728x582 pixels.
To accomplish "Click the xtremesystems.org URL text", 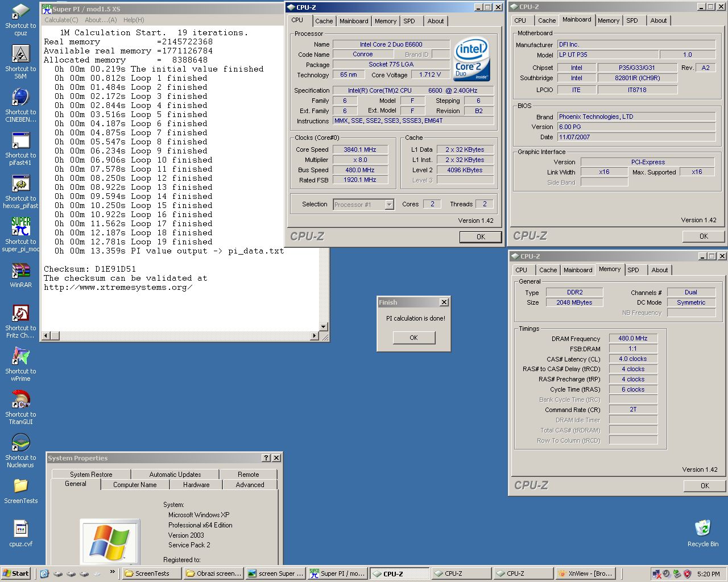I will pyautogui.click(x=118, y=288).
